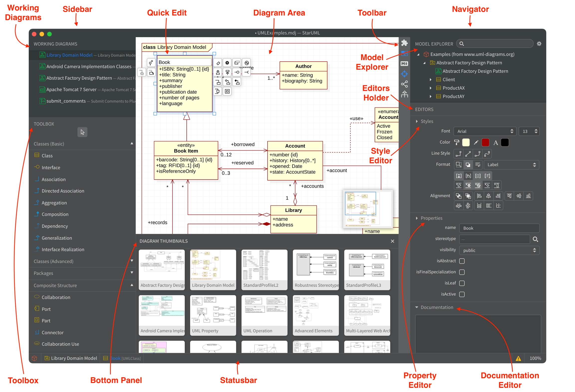
Task: Check the isActive checkbox
Action: pyautogui.click(x=462, y=294)
